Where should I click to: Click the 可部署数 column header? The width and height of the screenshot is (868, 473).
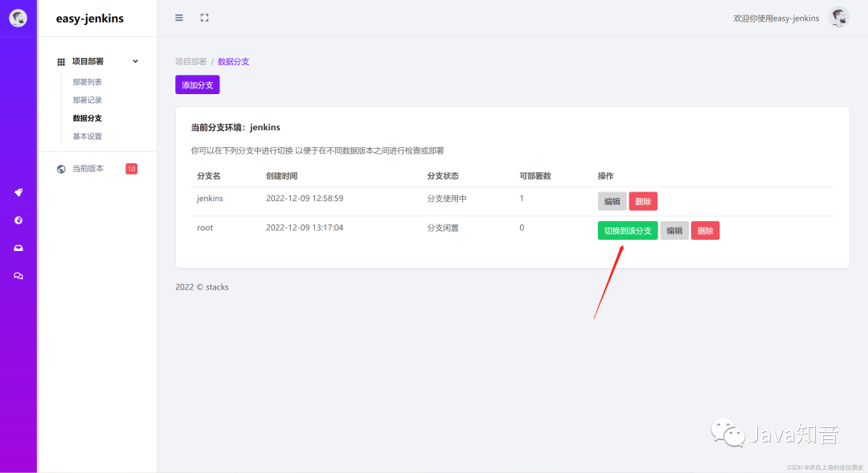point(534,175)
